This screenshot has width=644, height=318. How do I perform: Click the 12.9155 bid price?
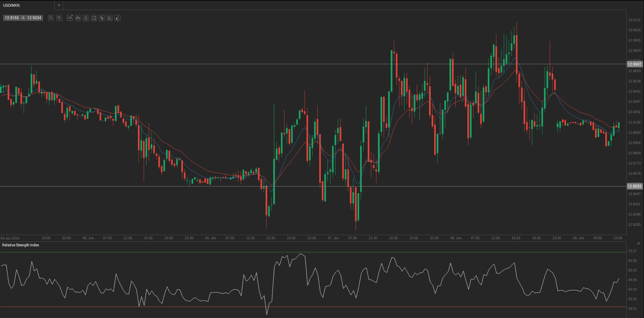(x=12, y=18)
